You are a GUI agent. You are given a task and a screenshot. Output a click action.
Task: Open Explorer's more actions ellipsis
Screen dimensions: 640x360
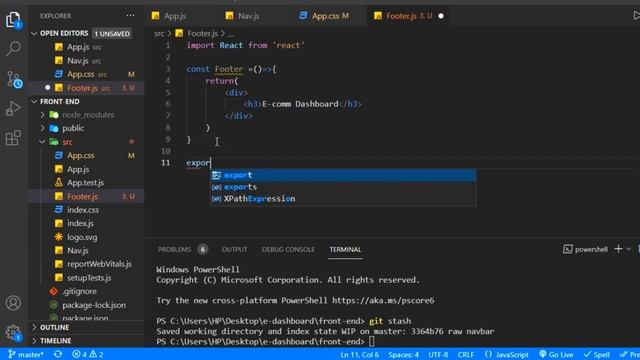[130, 16]
